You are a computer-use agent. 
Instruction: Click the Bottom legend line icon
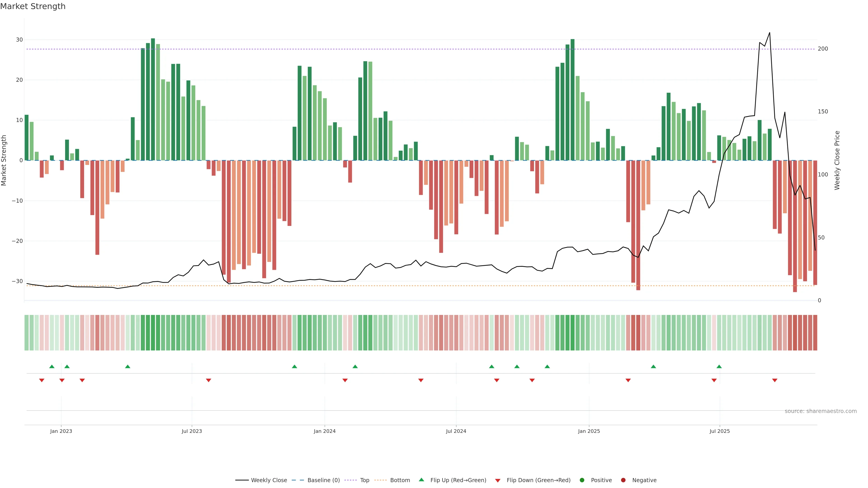[380, 480]
